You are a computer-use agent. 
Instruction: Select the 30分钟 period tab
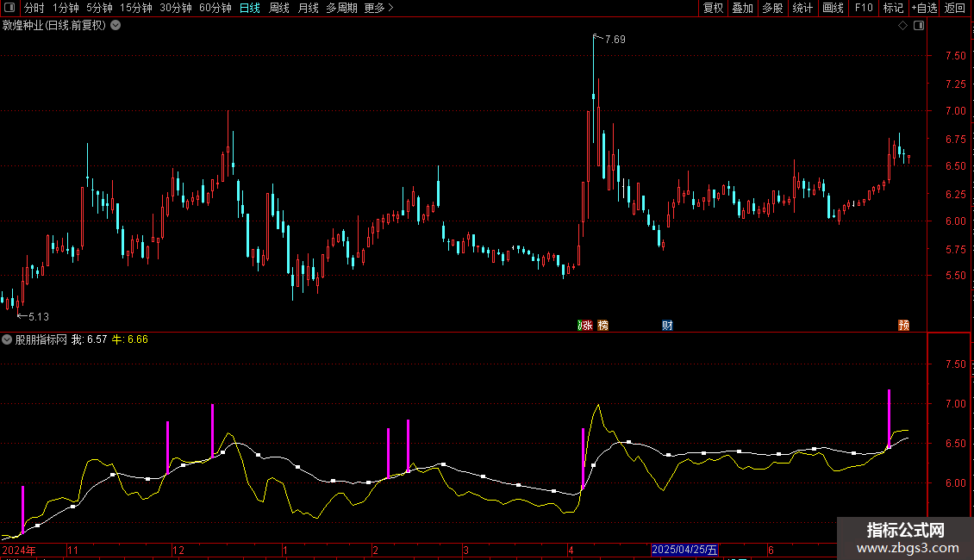click(x=176, y=8)
